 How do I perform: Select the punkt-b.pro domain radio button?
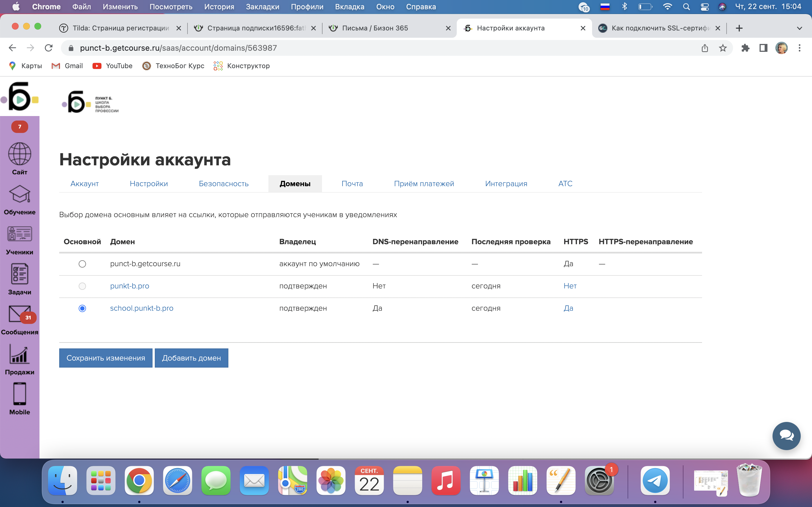(x=82, y=286)
